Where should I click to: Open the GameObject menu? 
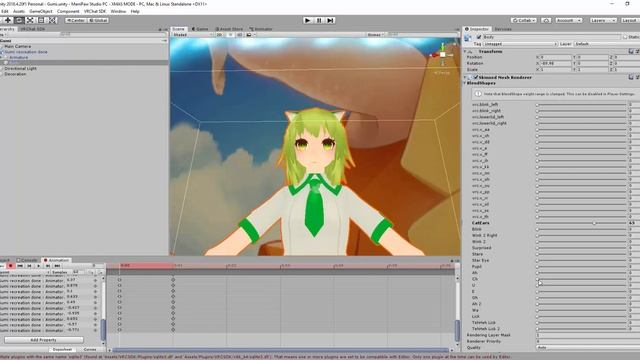tap(41, 11)
